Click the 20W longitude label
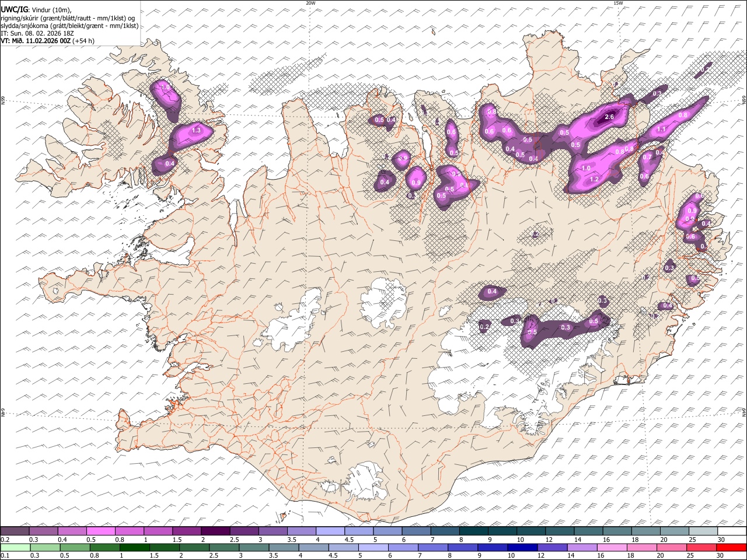This screenshot has width=747, height=560. pyautogui.click(x=310, y=3)
